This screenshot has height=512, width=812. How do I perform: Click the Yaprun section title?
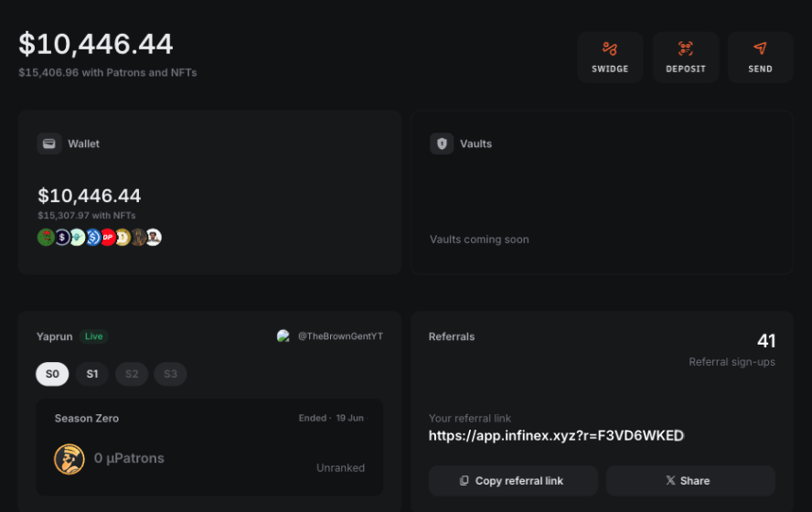pyautogui.click(x=54, y=336)
